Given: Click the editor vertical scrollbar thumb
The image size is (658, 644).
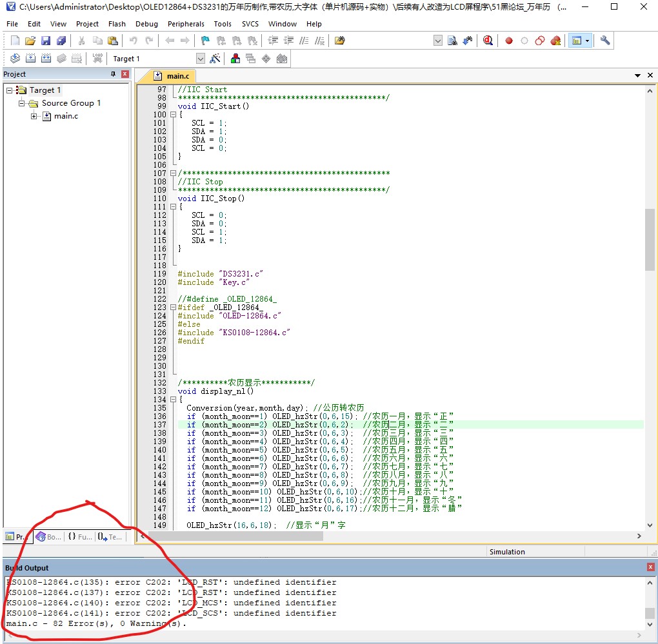Looking at the screenshot, I should click(x=650, y=239).
